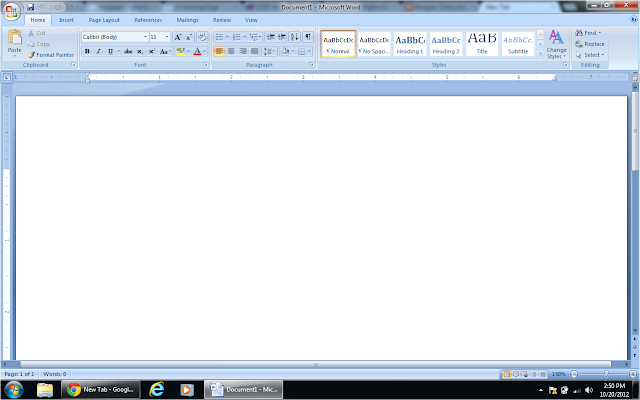Open the font name Calibri dropdown
Screen dimensions: 640x400
click(145, 37)
